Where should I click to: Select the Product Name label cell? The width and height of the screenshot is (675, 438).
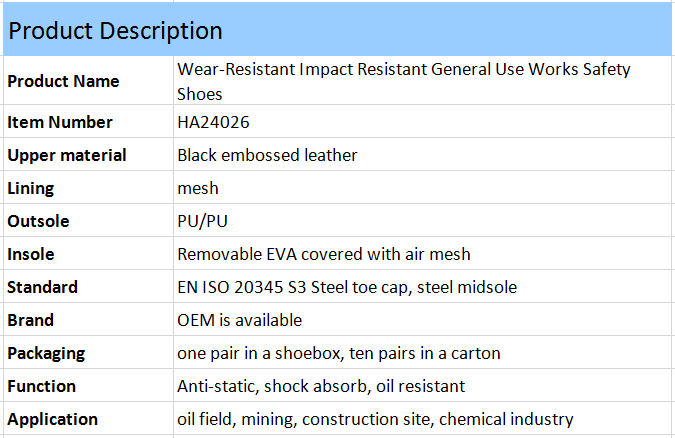[x=63, y=81]
